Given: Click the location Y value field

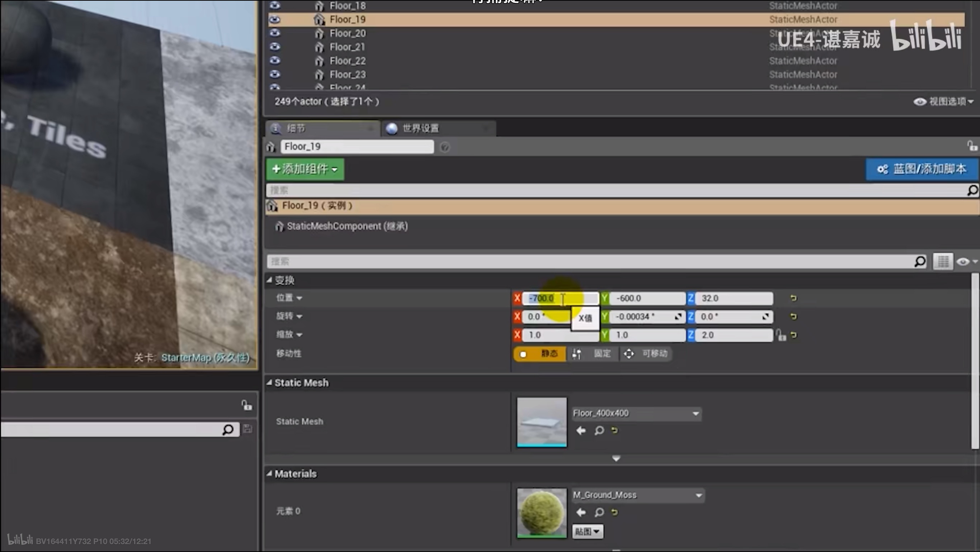Looking at the screenshot, I should [x=646, y=298].
